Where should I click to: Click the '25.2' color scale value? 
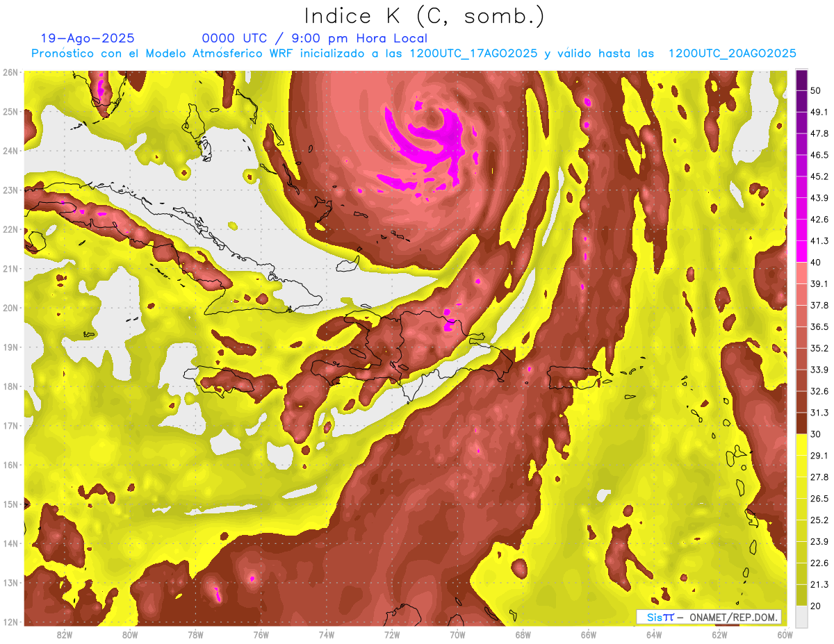pos(819,520)
